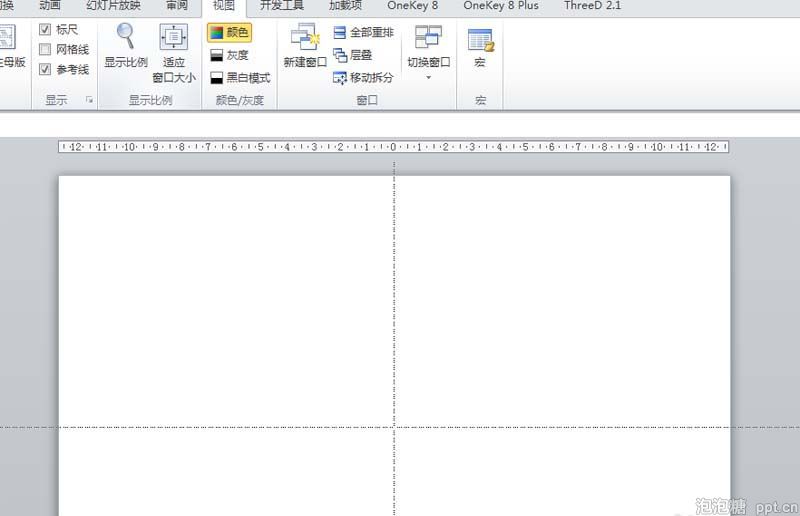This screenshot has width=800, height=516.
Task: Open the ThreeD 2.1 tab
Action: pyautogui.click(x=592, y=6)
